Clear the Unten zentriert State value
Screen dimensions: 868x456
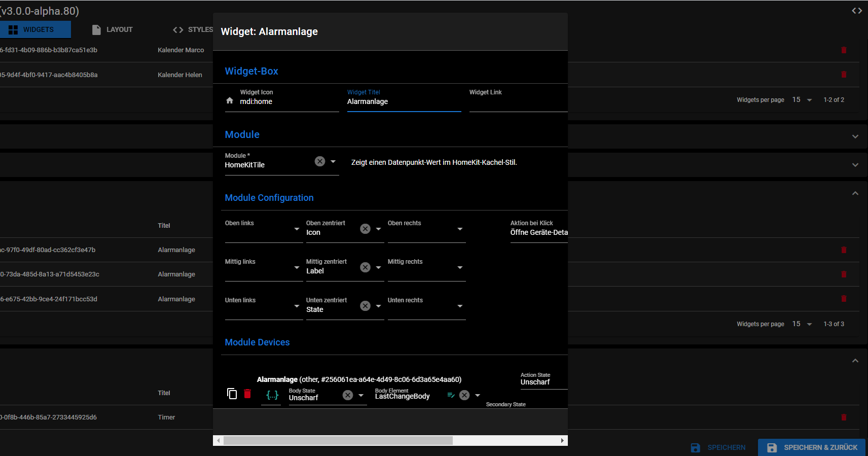coord(365,306)
